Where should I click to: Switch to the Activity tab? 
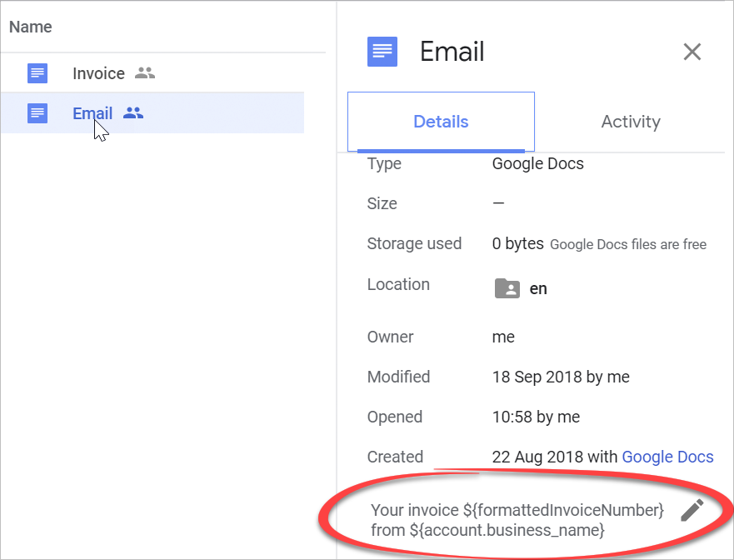(x=631, y=122)
